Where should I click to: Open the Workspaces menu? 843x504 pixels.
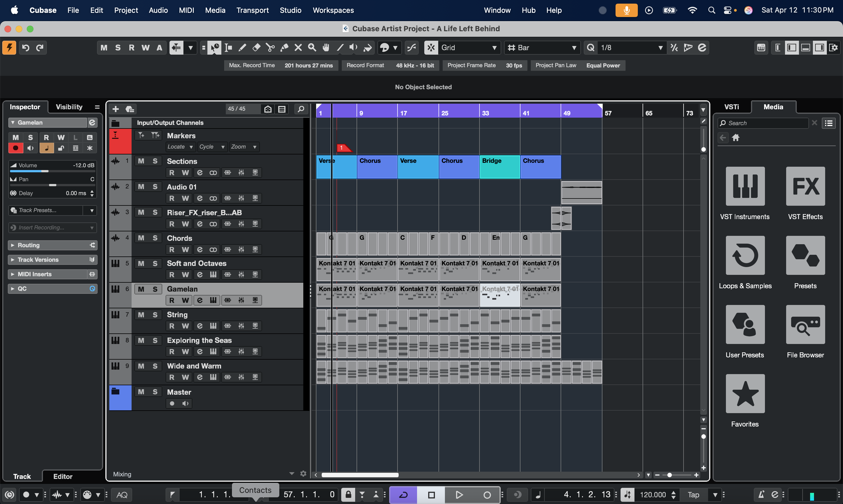pos(333,10)
